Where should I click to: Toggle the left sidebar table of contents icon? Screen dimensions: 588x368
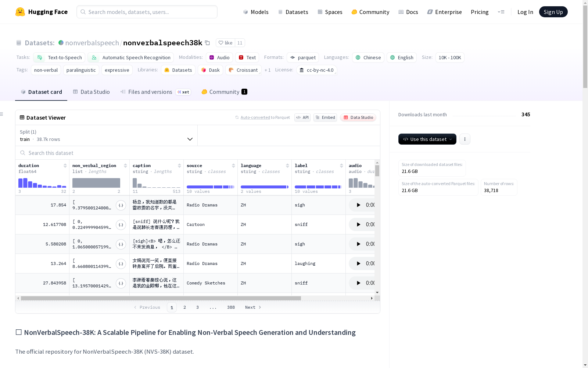pos(2,114)
